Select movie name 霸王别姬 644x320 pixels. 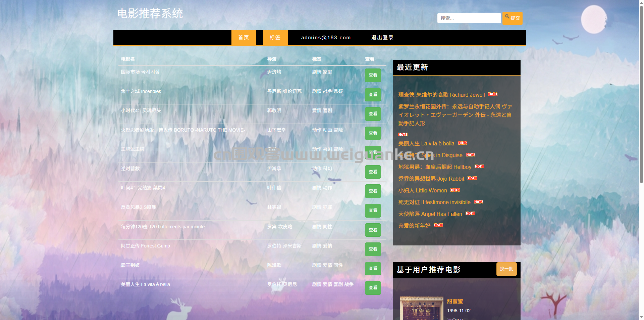pyautogui.click(x=130, y=265)
